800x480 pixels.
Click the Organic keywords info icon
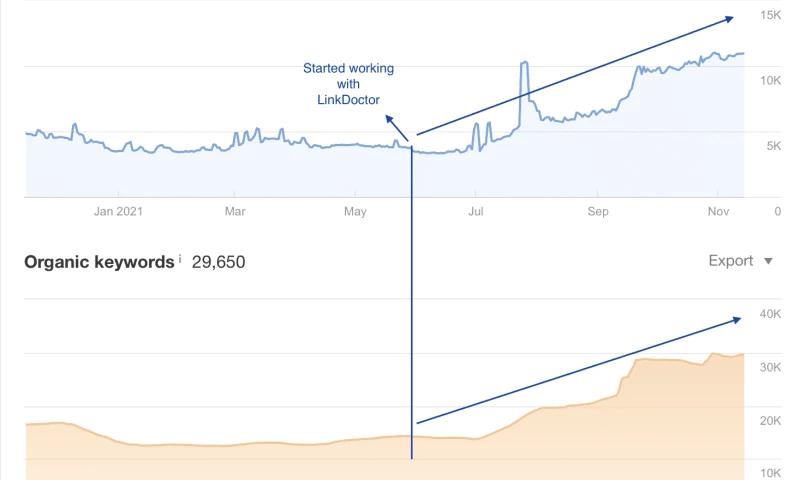180,259
